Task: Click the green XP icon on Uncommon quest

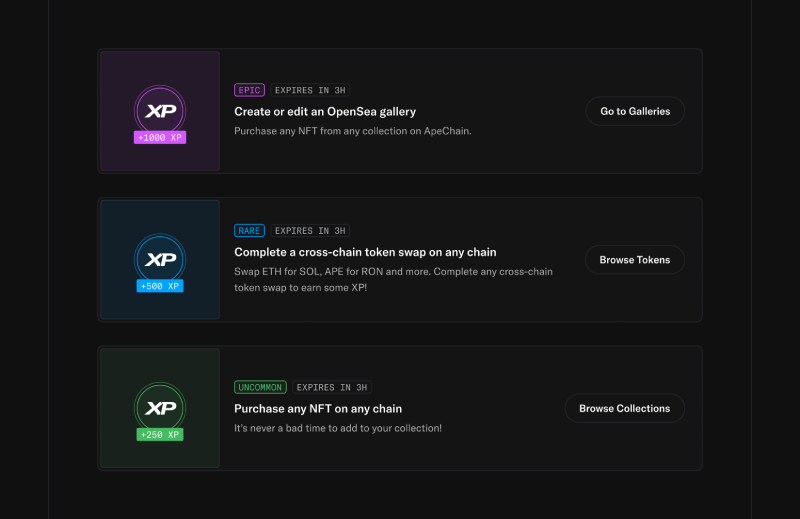Action: (160, 406)
